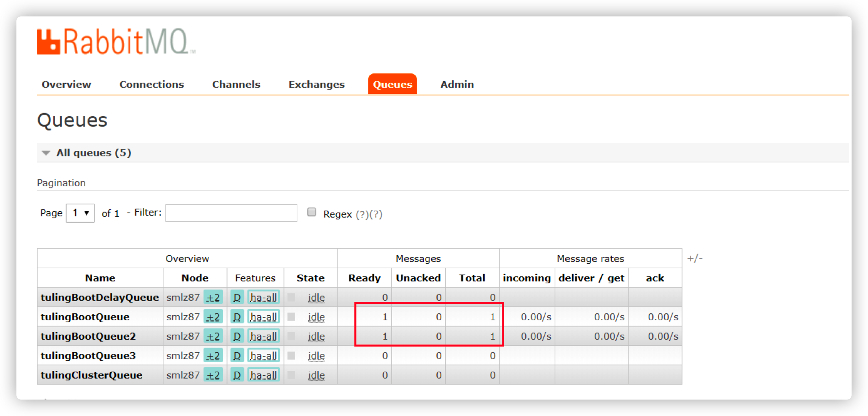Click the idle state of tulingClusterQueue

click(316, 375)
